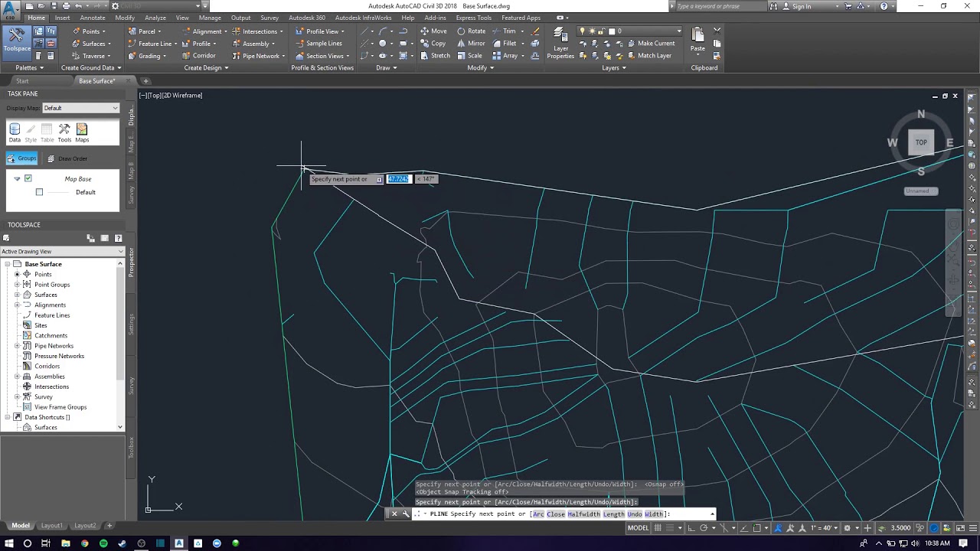Select the Data icon in Task Pane
This screenshot has width=980, height=551.
15,132
